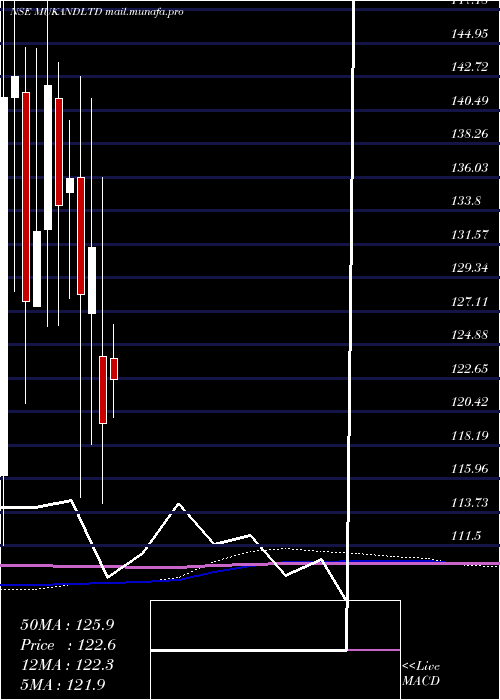
Task: Click the 129.34 price axis label
Action: (x=470, y=268)
